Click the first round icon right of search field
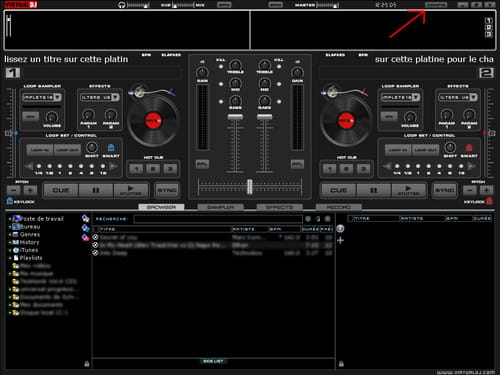Screen dimensions: 500x375 point(308,219)
